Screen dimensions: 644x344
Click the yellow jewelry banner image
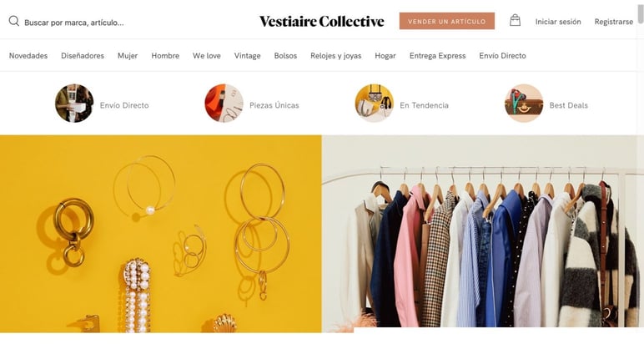click(x=161, y=234)
